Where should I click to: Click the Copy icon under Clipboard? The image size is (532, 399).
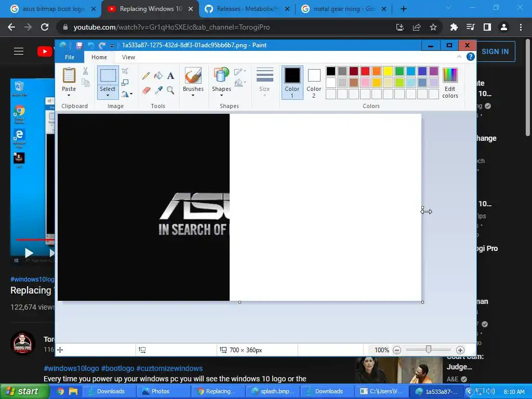[x=85, y=83]
